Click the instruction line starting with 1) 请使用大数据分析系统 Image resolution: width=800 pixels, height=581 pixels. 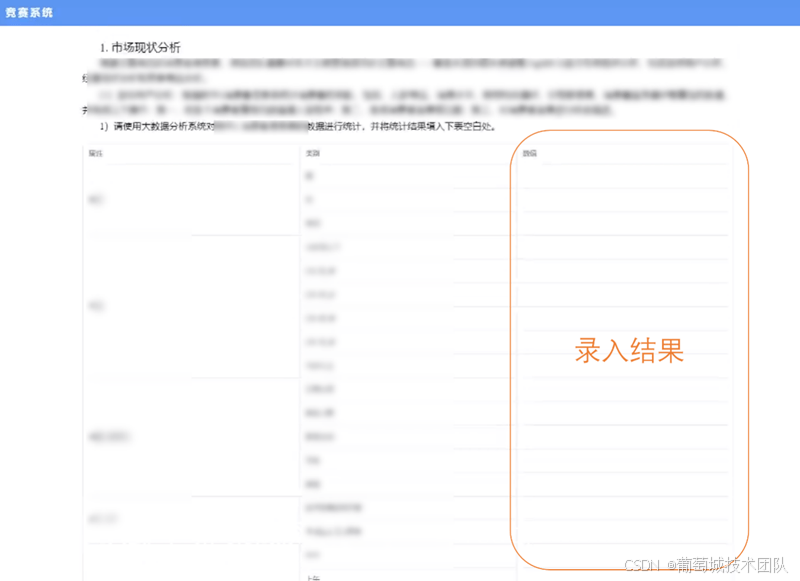(300, 127)
